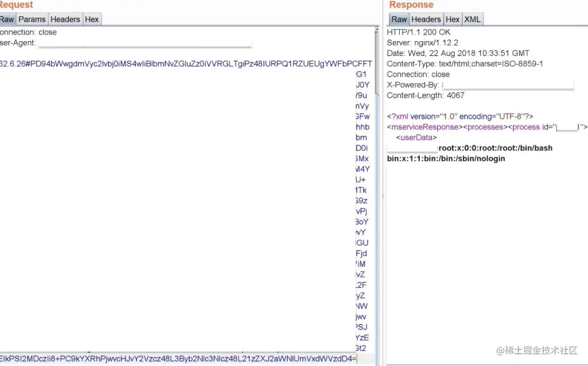Click 'onnection: close' in the request
588x366 pixels.
click(x=28, y=33)
